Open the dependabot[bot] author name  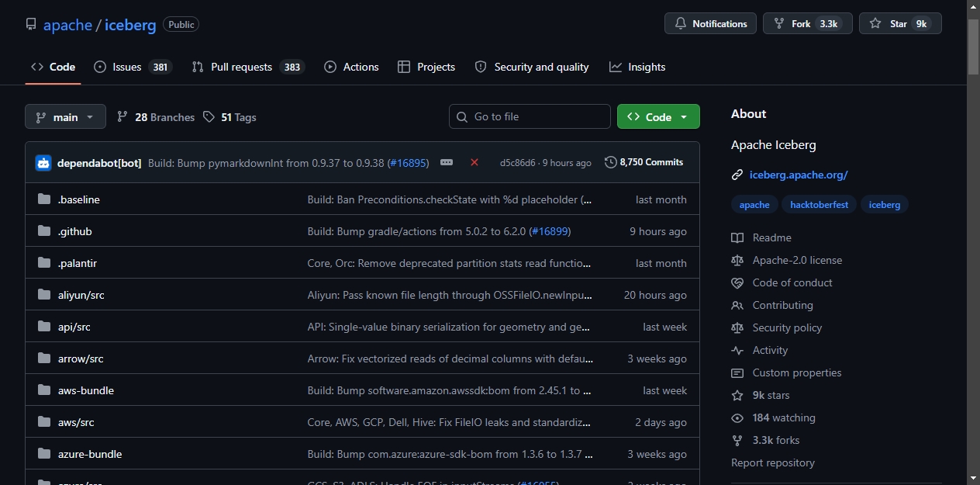coord(99,163)
